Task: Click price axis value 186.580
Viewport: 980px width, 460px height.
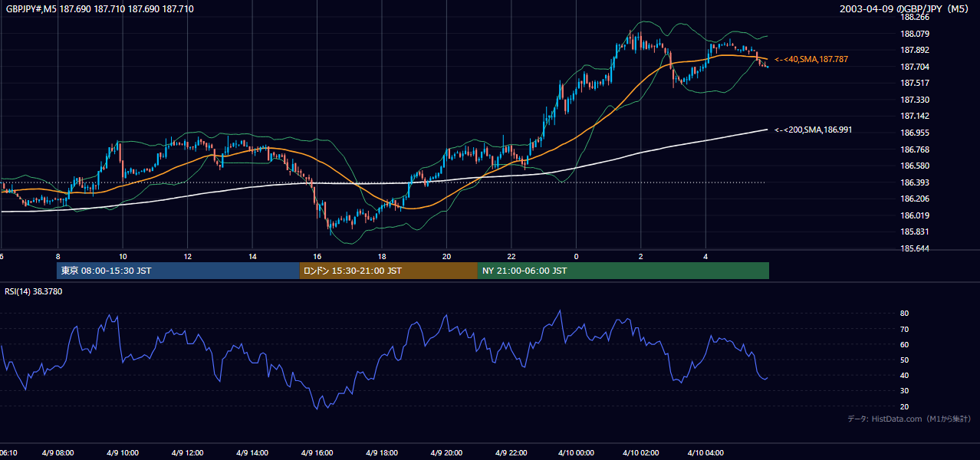Action: (x=915, y=166)
